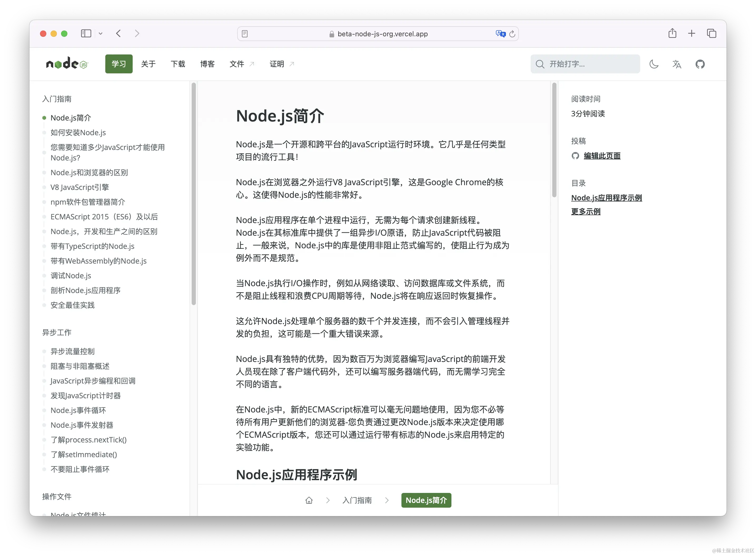Open 剖析Node.js应用程序 sidebar link

tap(85, 291)
